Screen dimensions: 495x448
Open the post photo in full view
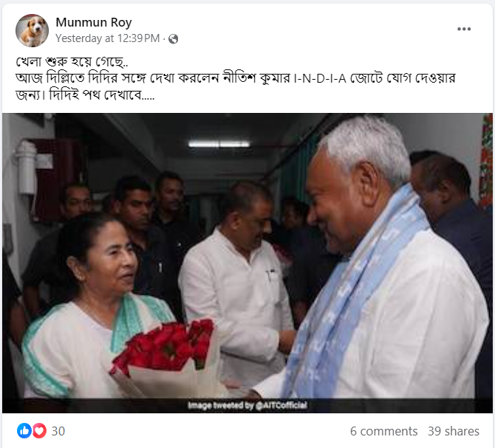coord(247,263)
